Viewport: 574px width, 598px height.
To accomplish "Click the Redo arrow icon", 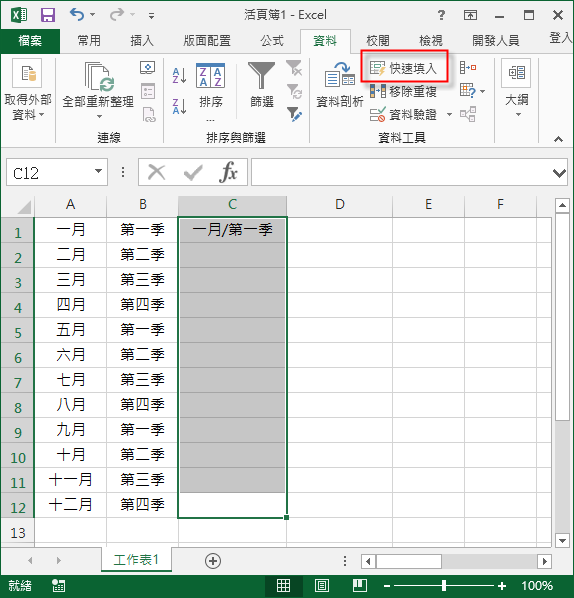I will (x=116, y=15).
